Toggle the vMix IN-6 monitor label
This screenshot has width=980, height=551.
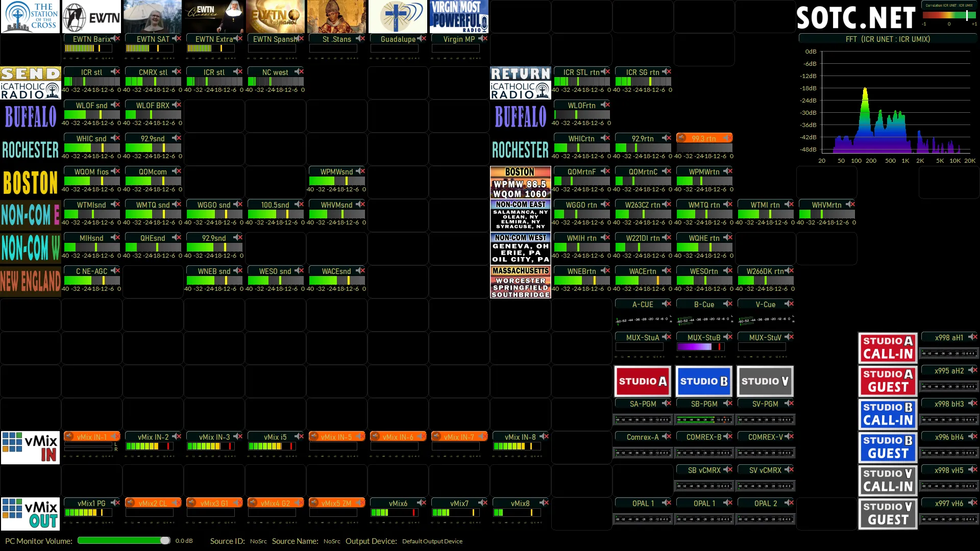tap(398, 437)
